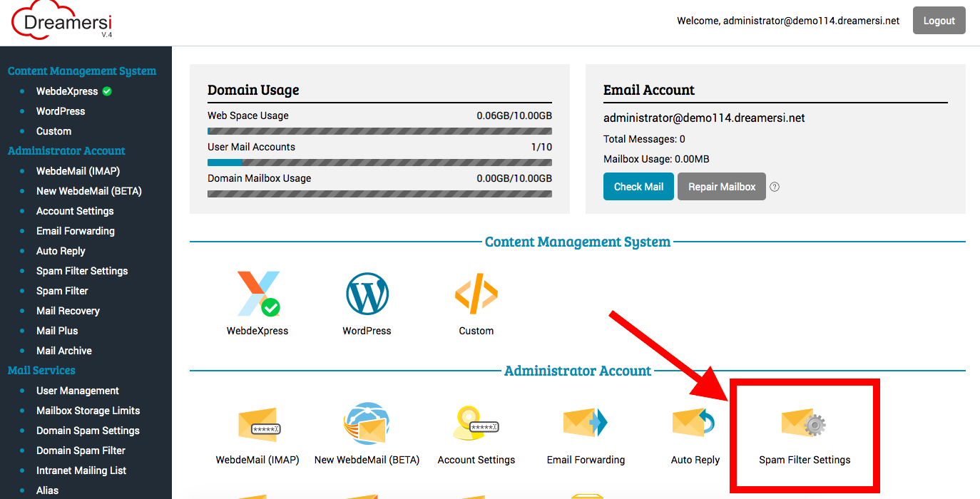980x499 pixels.
Task: Open the Custom code icon
Action: click(476, 294)
